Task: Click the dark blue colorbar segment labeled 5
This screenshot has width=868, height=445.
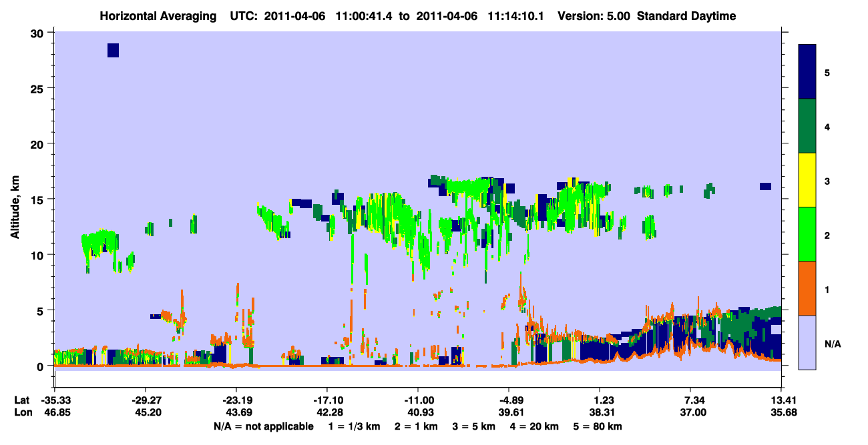Action: pos(807,72)
